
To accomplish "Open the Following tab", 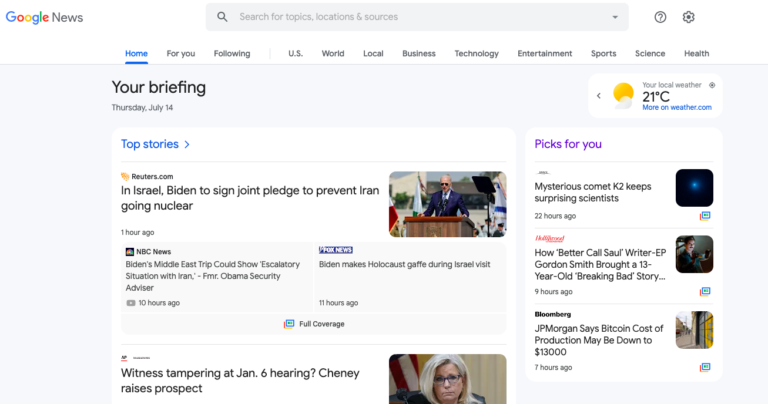I will [x=232, y=53].
